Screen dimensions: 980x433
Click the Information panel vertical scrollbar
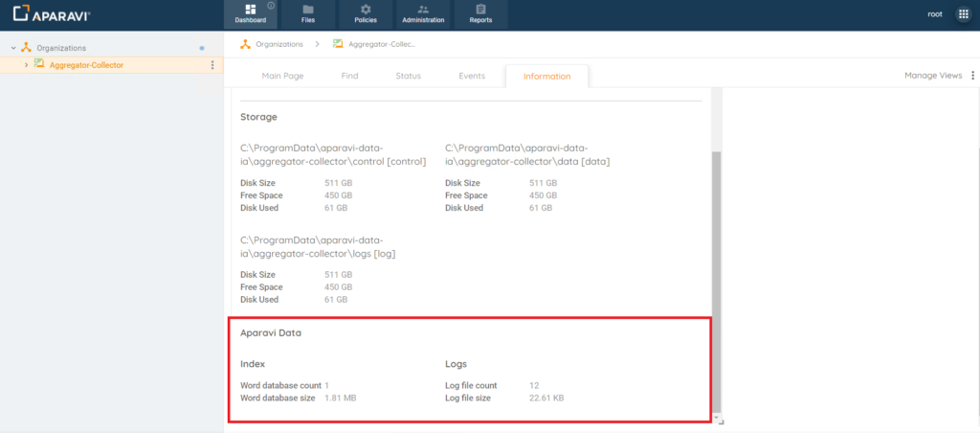click(x=716, y=278)
